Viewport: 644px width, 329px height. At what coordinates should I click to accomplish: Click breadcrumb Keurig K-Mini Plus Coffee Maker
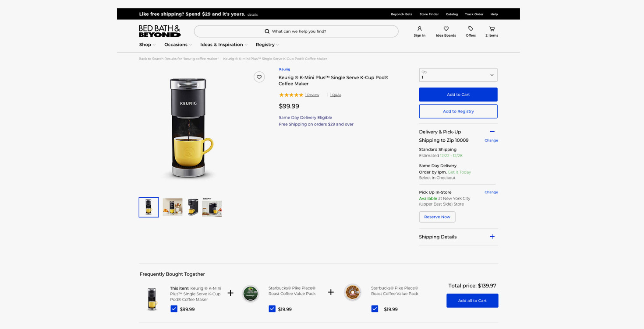pos(275,59)
